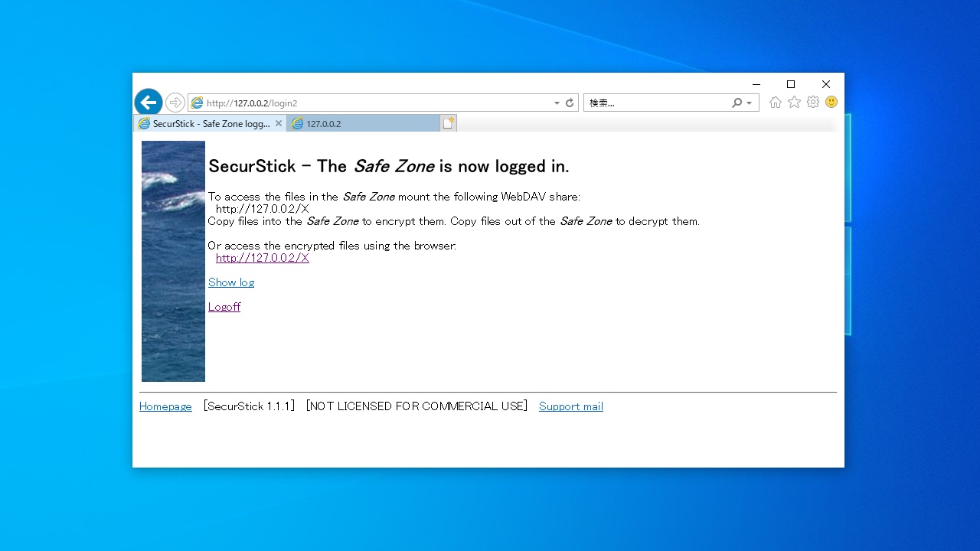Image resolution: width=980 pixels, height=551 pixels.
Task: Open the address bar autocomplete dropdown arrow
Action: point(557,103)
